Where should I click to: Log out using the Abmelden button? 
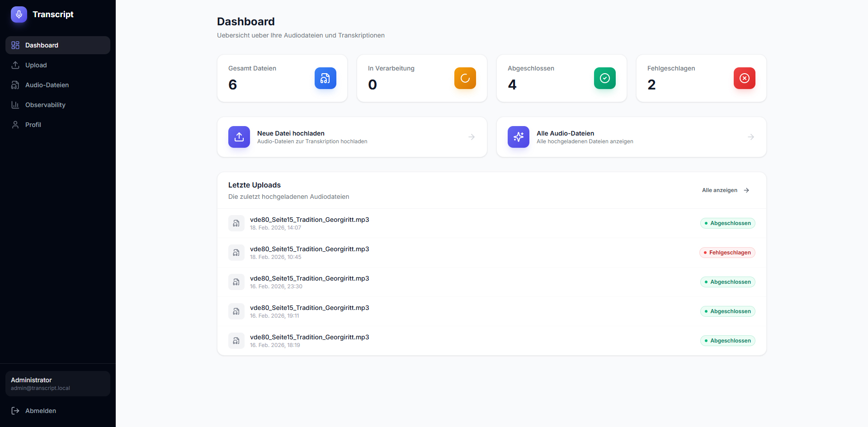click(x=41, y=411)
